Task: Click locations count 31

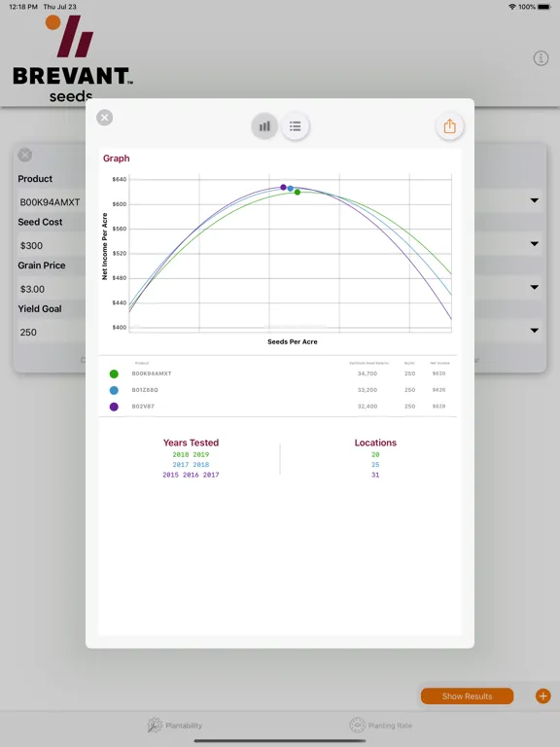Action: coord(375,475)
